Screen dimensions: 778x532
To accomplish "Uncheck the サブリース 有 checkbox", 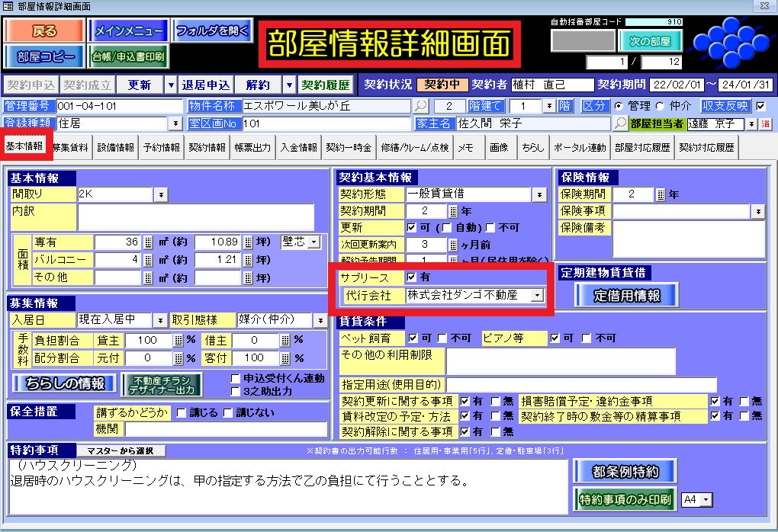I will pyautogui.click(x=411, y=277).
